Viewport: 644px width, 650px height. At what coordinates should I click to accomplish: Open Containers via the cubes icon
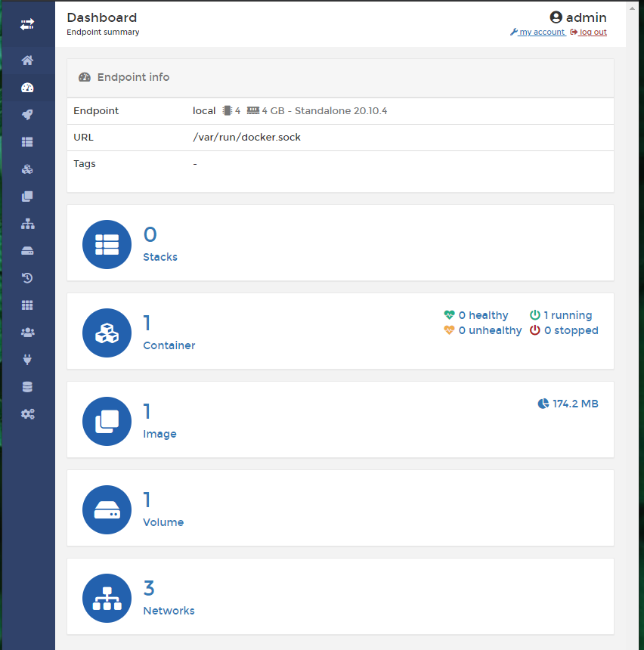pos(27,169)
